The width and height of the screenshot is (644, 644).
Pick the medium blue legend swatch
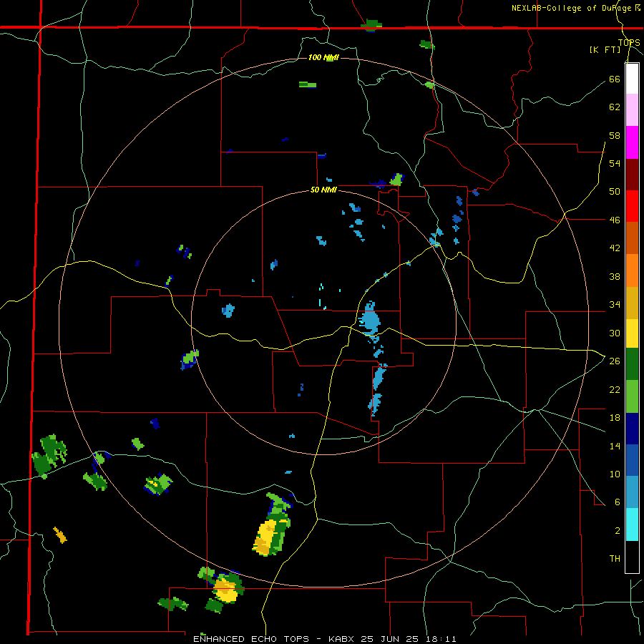pyautogui.click(x=632, y=461)
